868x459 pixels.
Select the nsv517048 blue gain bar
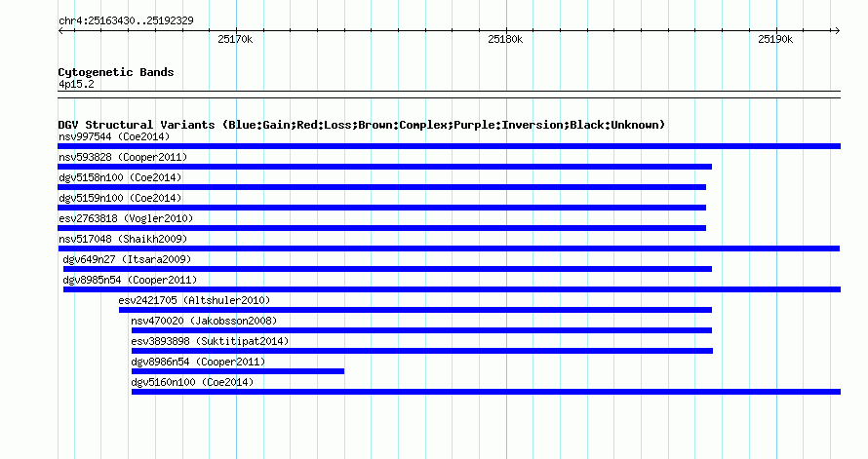pos(449,249)
